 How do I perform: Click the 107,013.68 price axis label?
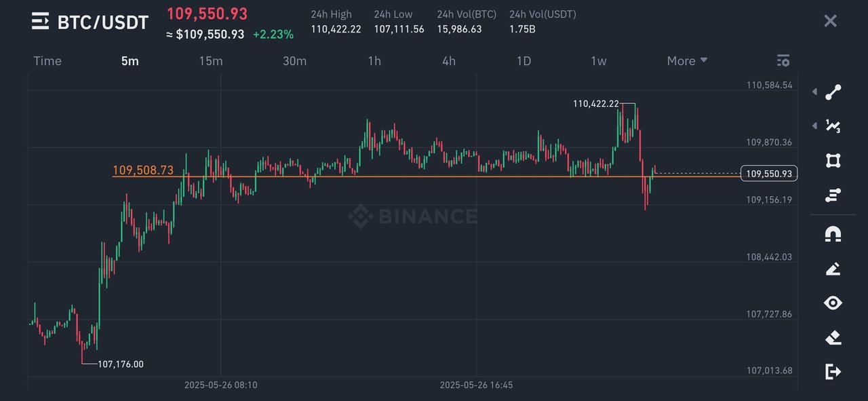point(769,370)
